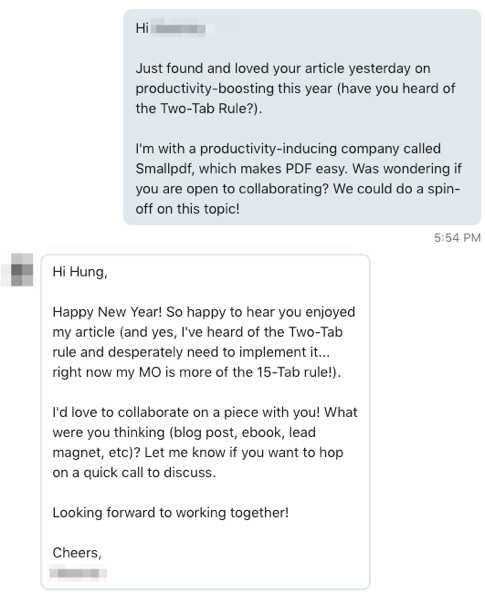Click the blurred sender avatar thumbnail
Image resolution: width=485 pixels, height=594 pixels.
point(18,269)
